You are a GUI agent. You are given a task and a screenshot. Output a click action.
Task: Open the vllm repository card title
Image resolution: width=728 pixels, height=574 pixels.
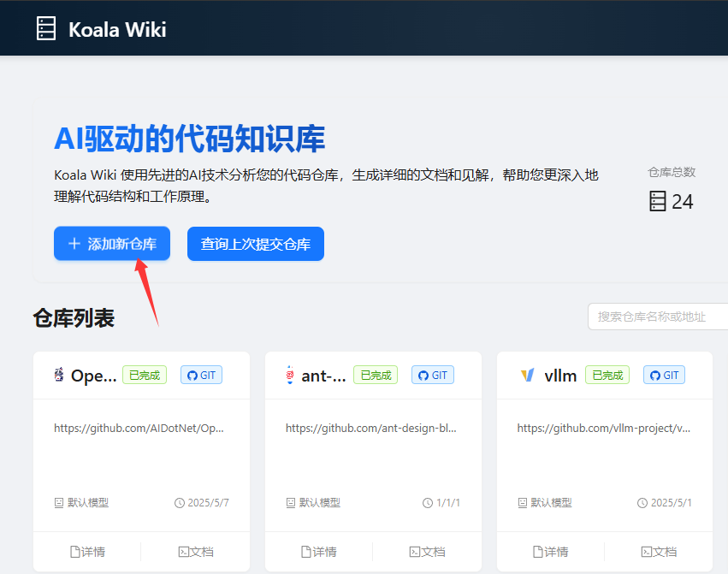point(560,376)
